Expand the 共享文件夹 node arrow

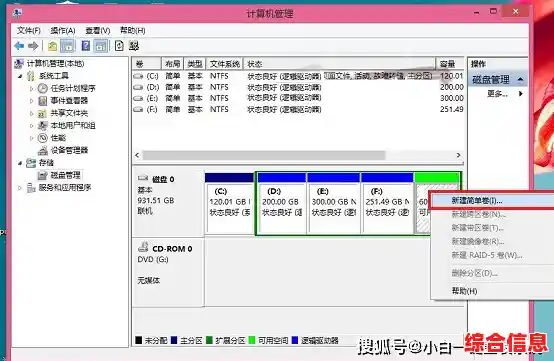tap(31, 113)
